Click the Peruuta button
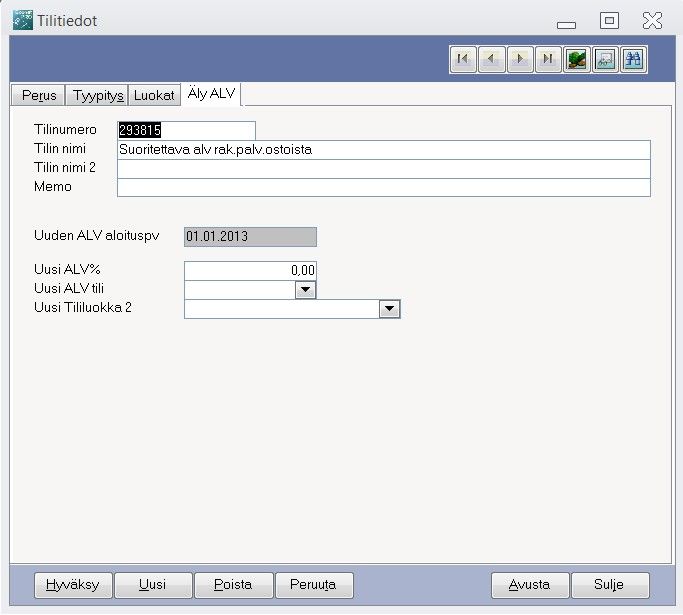 click(314, 585)
